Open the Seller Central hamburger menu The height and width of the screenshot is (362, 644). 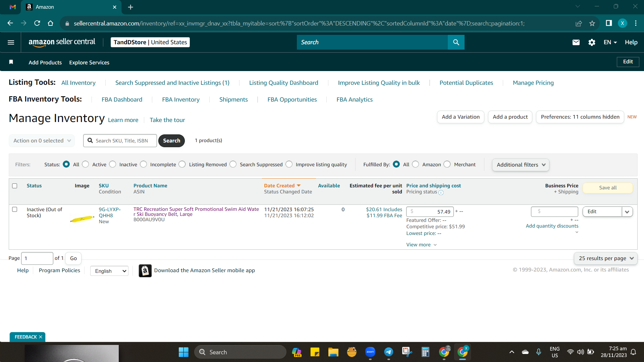11,42
